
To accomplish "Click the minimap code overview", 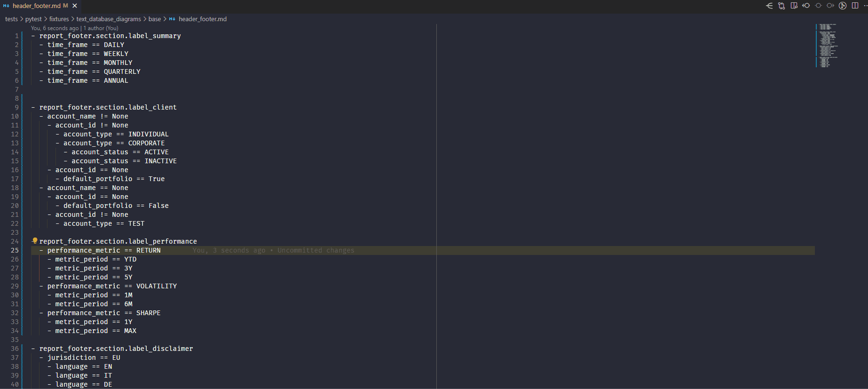I will pyautogui.click(x=828, y=45).
